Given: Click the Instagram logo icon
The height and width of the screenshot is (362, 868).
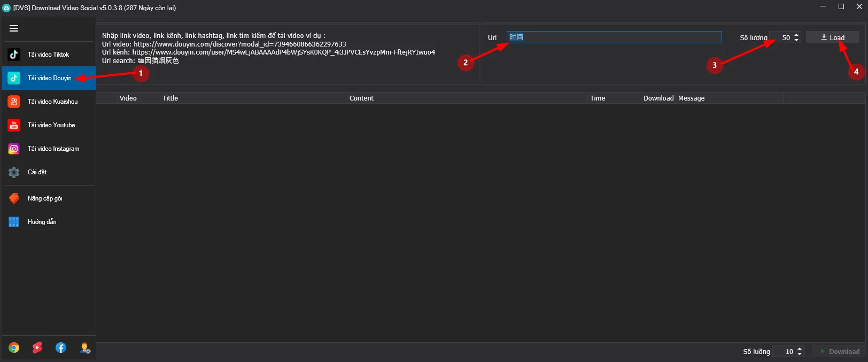Looking at the screenshot, I should 14,149.
